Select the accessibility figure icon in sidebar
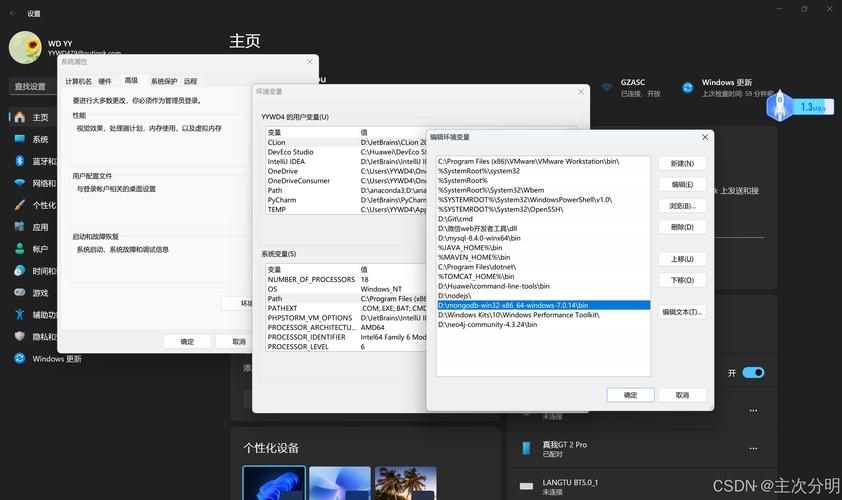This screenshot has height=500, width=842. 20,314
